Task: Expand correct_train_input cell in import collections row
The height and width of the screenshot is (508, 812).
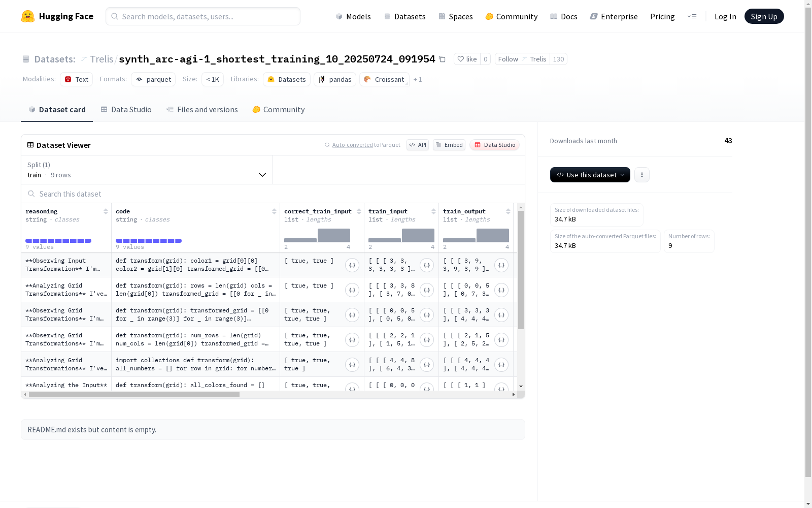Action: click(x=352, y=365)
